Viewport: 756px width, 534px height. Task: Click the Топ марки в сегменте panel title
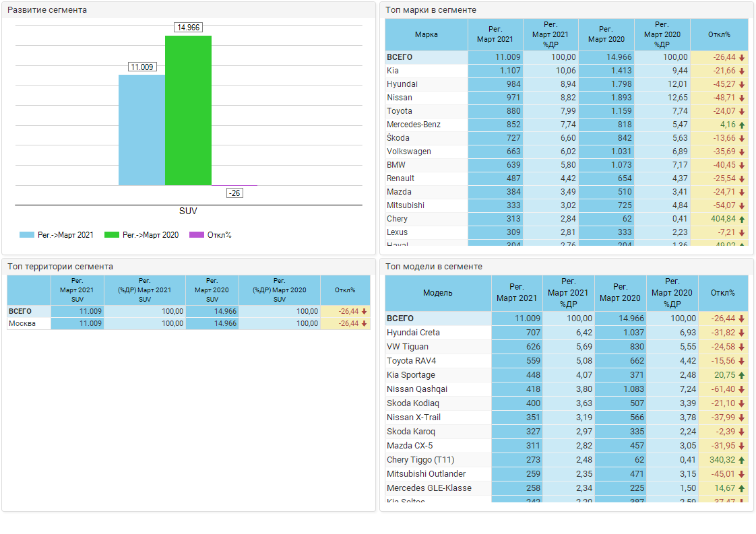coord(431,10)
